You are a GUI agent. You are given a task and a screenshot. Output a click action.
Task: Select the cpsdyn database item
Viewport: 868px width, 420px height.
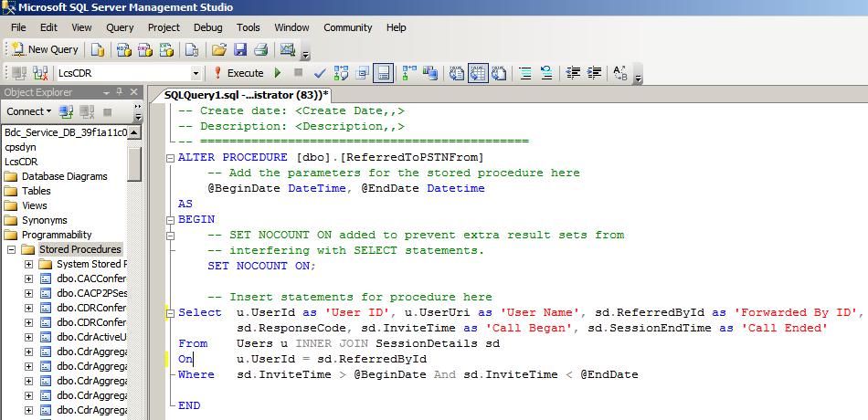pos(20,148)
